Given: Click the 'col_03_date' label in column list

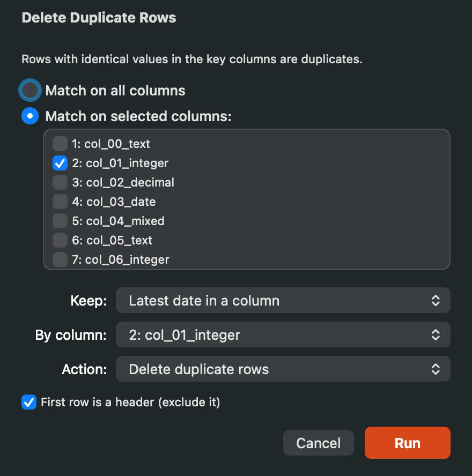Looking at the screenshot, I should [x=121, y=202].
